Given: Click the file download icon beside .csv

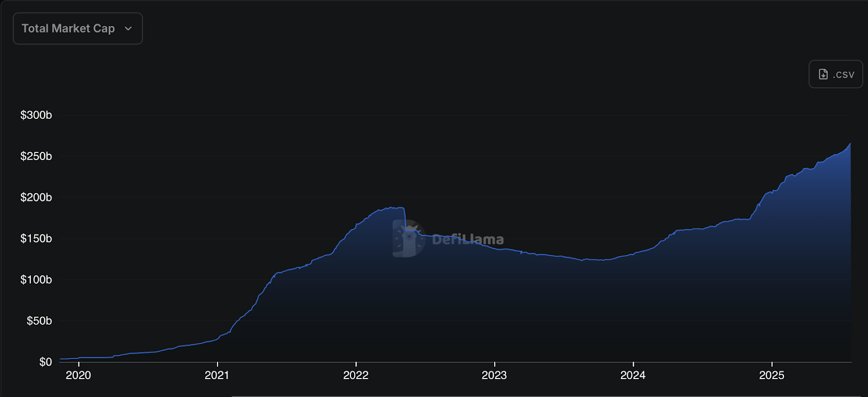Looking at the screenshot, I should pyautogui.click(x=823, y=74).
